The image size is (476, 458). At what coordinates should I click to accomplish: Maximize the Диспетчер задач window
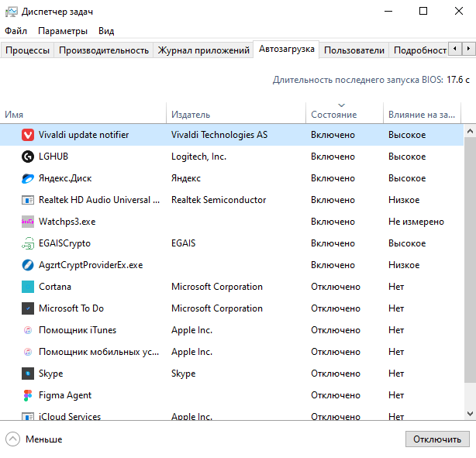(x=423, y=12)
